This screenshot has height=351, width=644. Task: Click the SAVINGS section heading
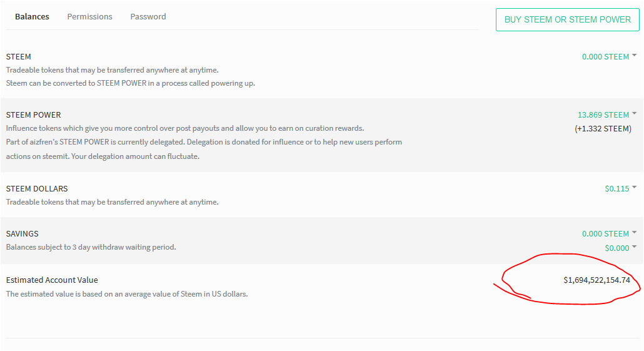[22, 234]
